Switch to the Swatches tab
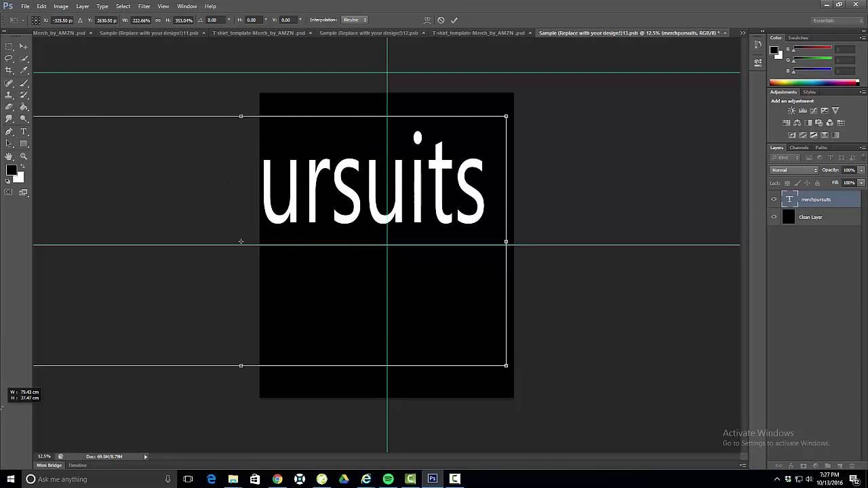Screen dimensions: 868x488 [798, 38]
